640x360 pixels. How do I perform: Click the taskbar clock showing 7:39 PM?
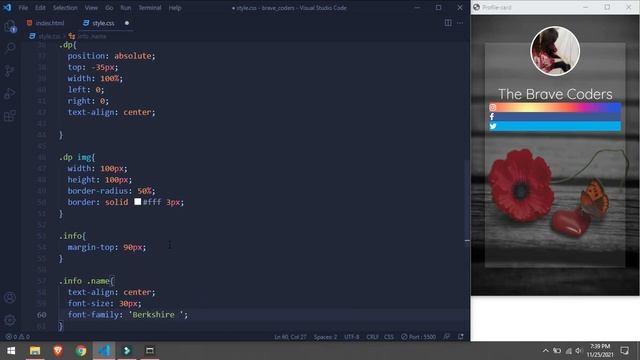tap(600, 350)
